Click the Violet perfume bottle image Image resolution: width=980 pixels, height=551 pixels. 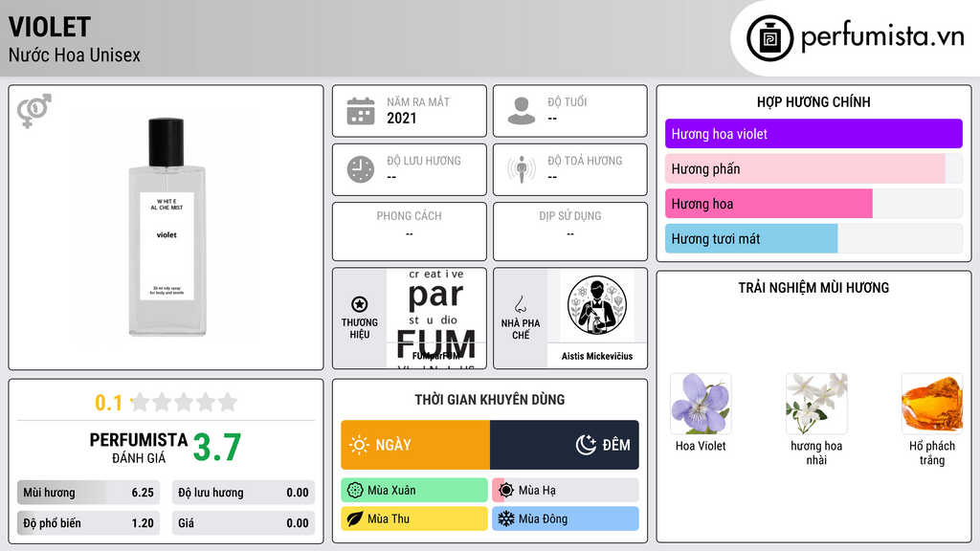167,228
